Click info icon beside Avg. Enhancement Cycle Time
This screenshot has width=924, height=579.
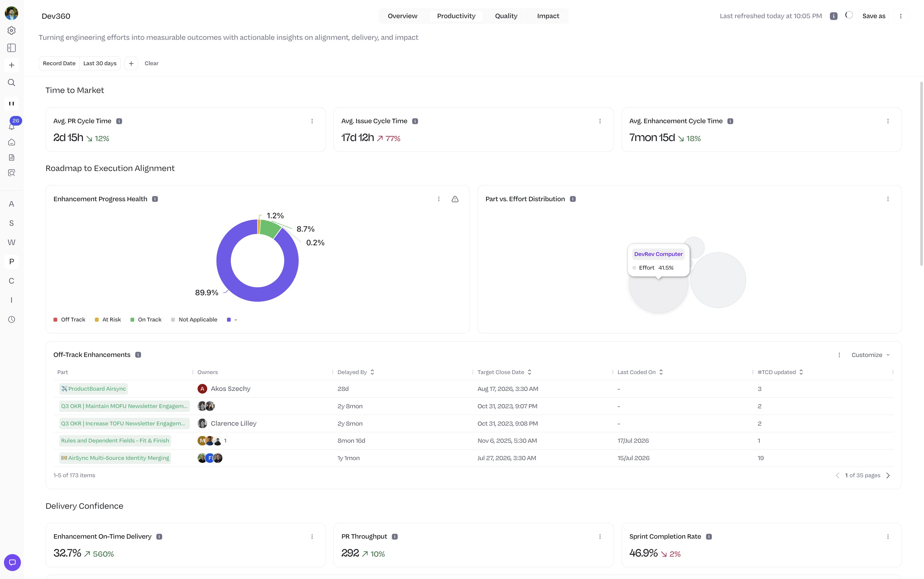[730, 121]
